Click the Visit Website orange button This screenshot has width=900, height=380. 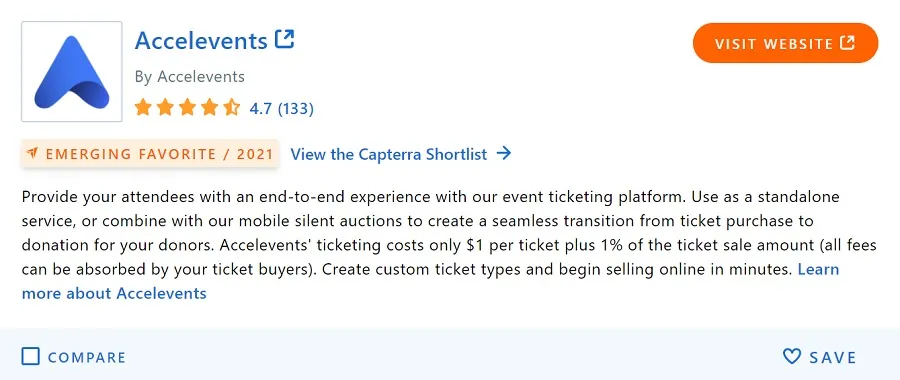pos(785,43)
